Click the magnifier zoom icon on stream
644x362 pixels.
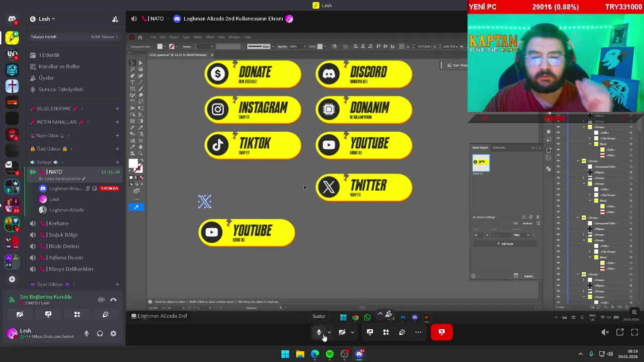[634, 312]
